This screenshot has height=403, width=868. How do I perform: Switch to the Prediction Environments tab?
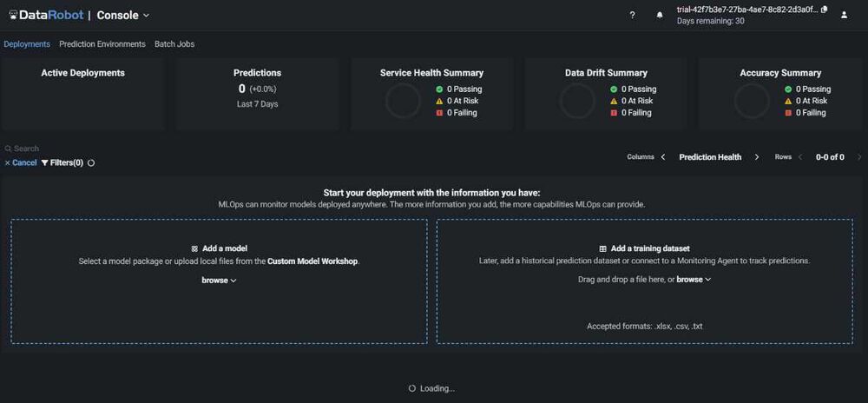click(x=102, y=44)
